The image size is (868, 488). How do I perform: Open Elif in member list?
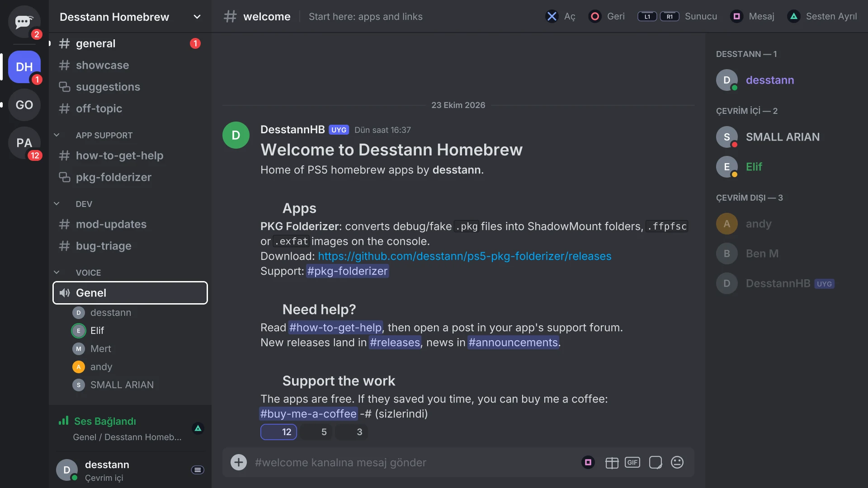[787, 167]
